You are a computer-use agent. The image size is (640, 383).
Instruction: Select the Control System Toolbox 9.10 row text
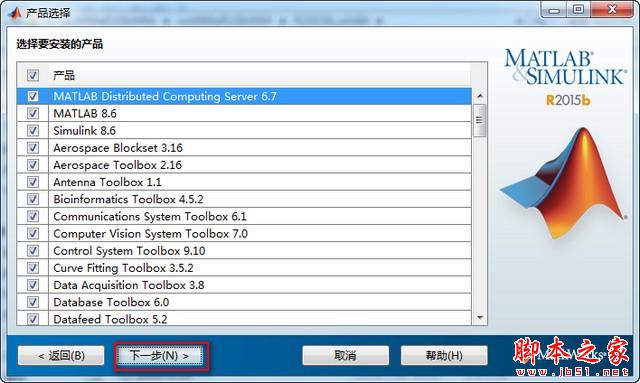129,251
